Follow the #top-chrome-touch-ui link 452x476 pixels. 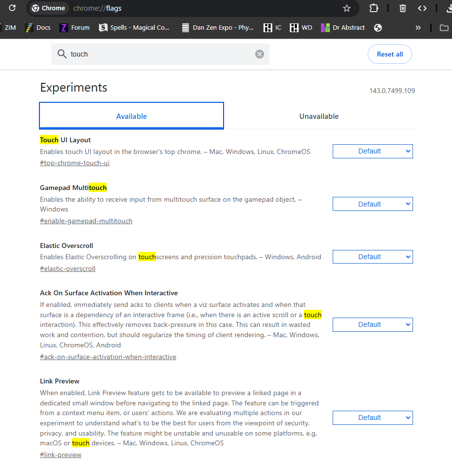pyautogui.click(x=75, y=163)
